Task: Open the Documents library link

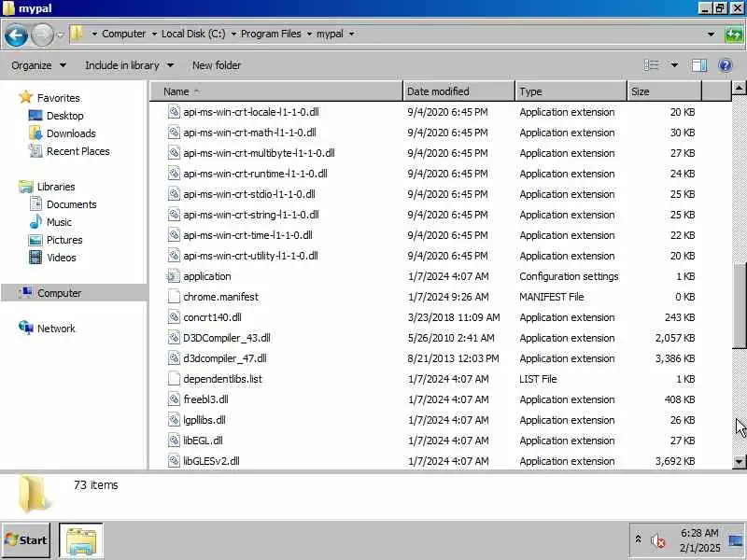Action: (72, 204)
